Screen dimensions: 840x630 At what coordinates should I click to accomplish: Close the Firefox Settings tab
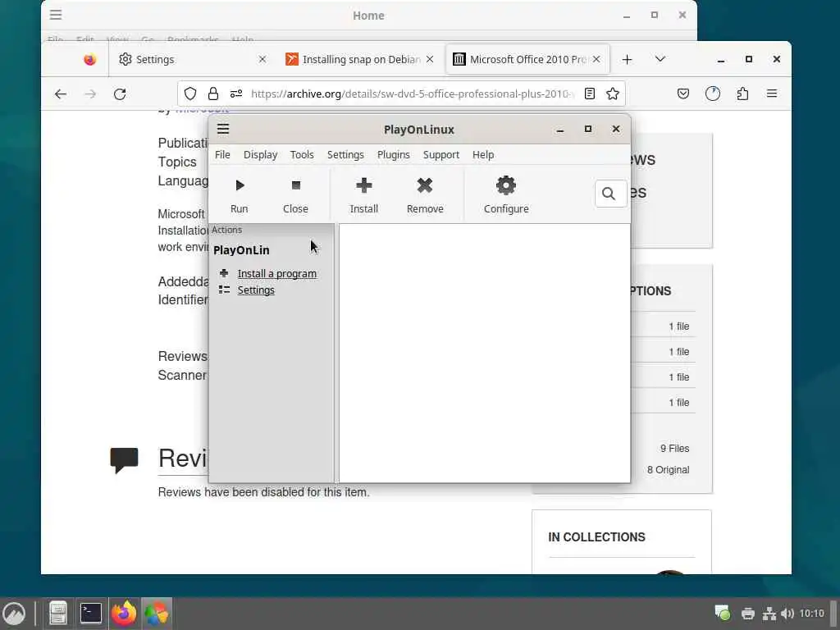click(x=262, y=59)
